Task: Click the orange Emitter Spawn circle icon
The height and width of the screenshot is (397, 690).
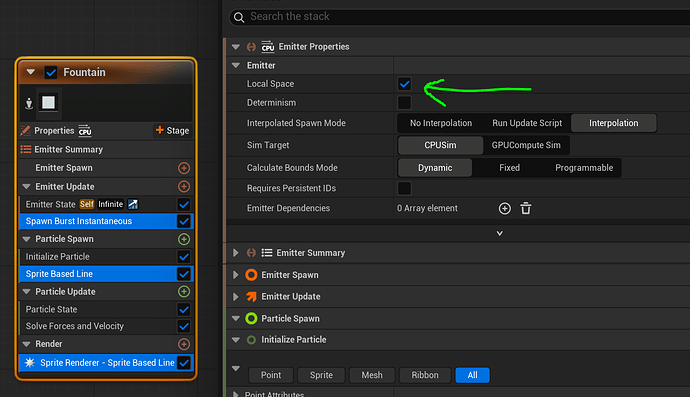Action: pos(251,275)
